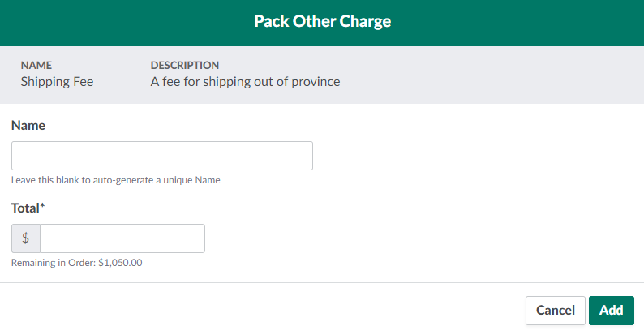Click the Remaining in Order label
Image resolution: width=644 pixels, height=335 pixels.
53,263
